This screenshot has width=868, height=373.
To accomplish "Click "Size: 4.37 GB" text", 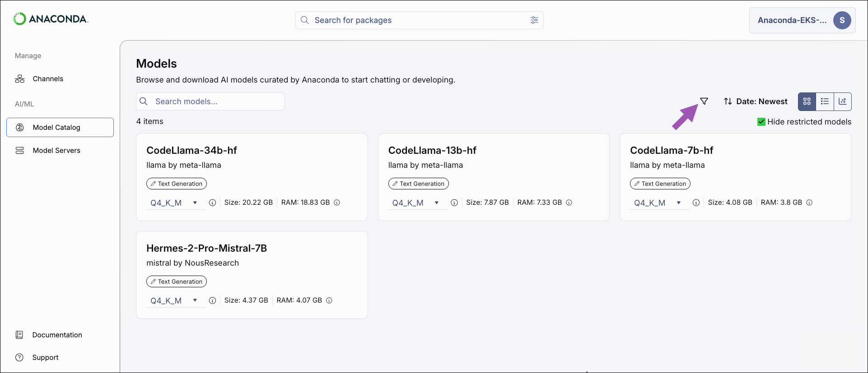I will pyautogui.click(x=246, y=300).
